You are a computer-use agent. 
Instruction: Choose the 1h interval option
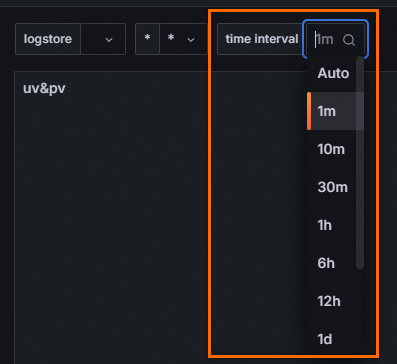[x=335, y=225]
